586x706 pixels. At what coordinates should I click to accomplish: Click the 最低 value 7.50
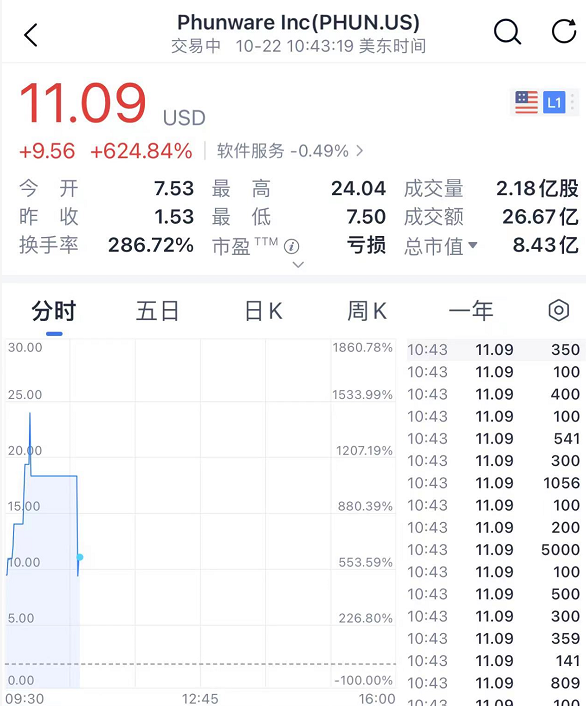click(366, 217)
